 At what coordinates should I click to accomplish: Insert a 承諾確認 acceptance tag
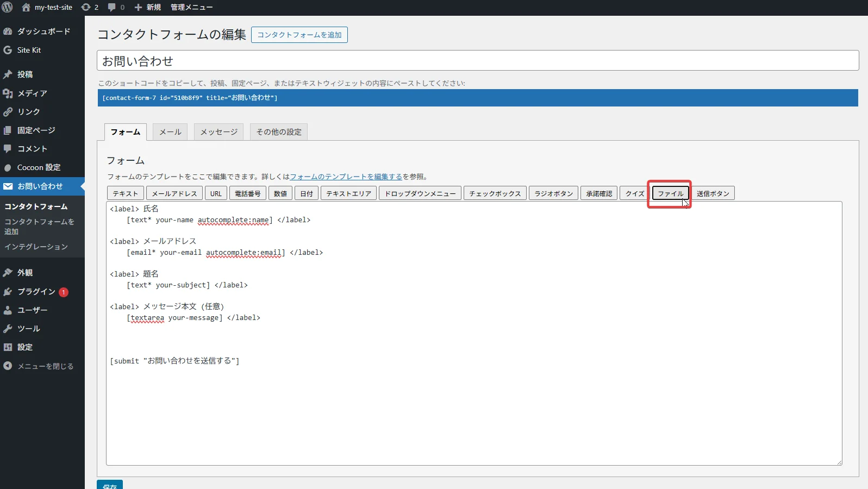(x=599, y=193)
